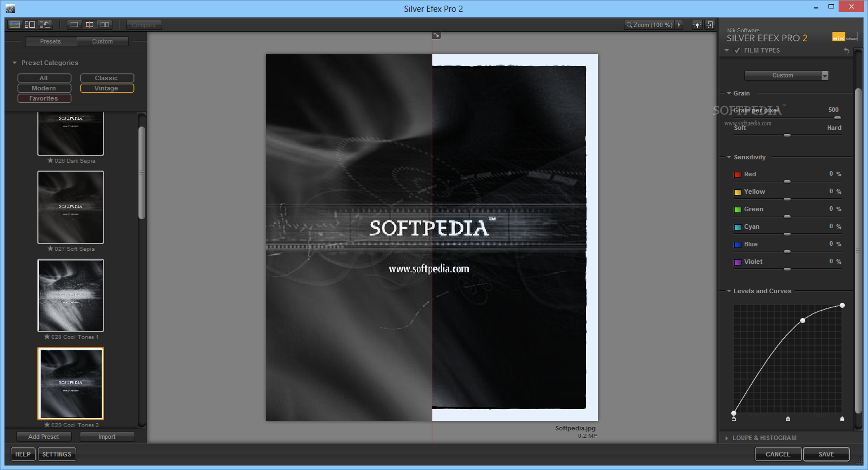Select split preview mode

coord(89,25)
